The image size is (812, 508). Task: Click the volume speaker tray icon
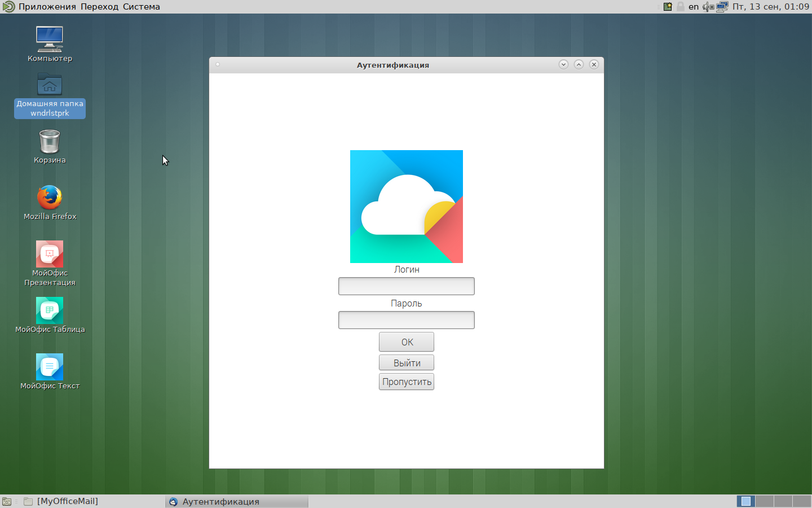pos(708,7)
